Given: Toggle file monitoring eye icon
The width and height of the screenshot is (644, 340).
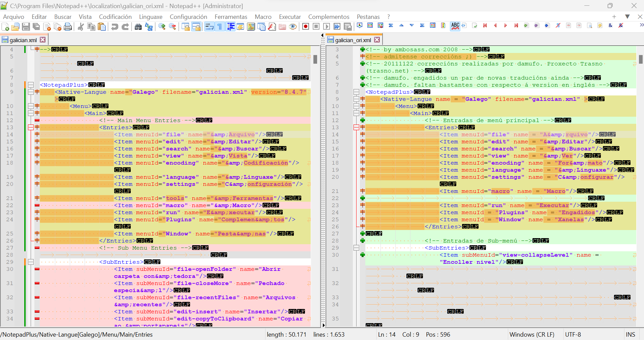Looking at the screenshot, I should [293, 27].
